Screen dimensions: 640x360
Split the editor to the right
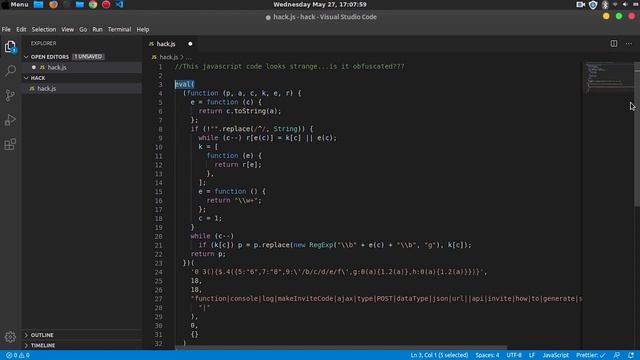point(613,43)
